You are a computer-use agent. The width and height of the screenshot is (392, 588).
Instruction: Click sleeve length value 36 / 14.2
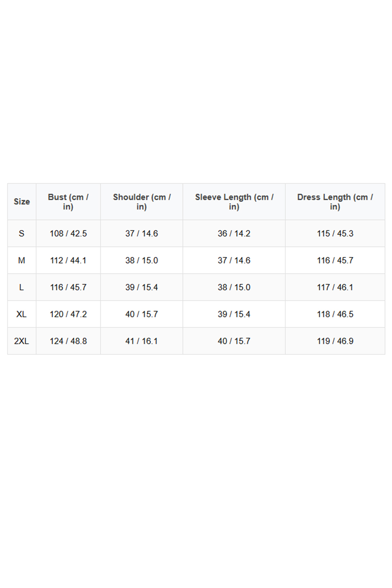click(x=234, y=233)
